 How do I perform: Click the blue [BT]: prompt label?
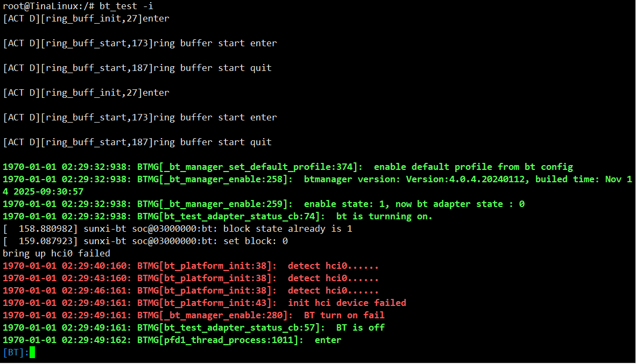click(x=16, y=353)
